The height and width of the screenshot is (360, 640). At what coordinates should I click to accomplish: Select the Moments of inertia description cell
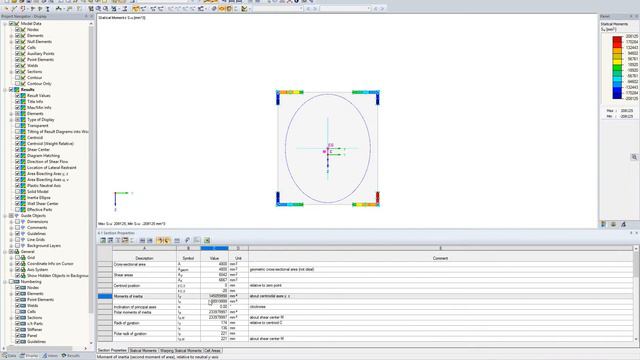pyautogui.click(x=144, y=296)
